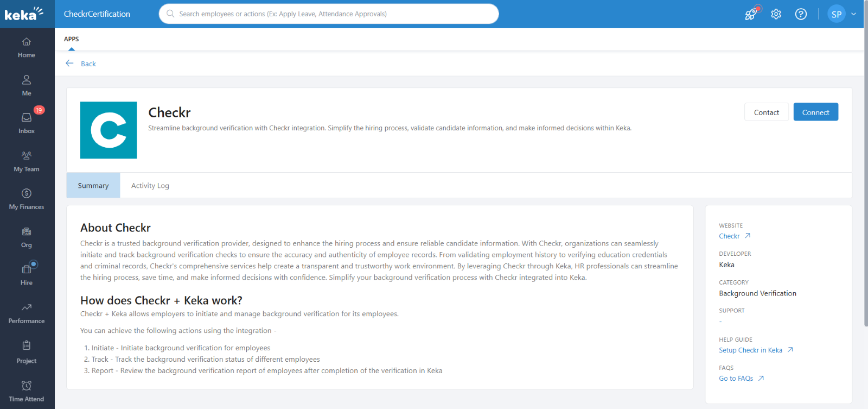Open the Project module
Screen dimensions: 868x409
click(x=27, y=353)
